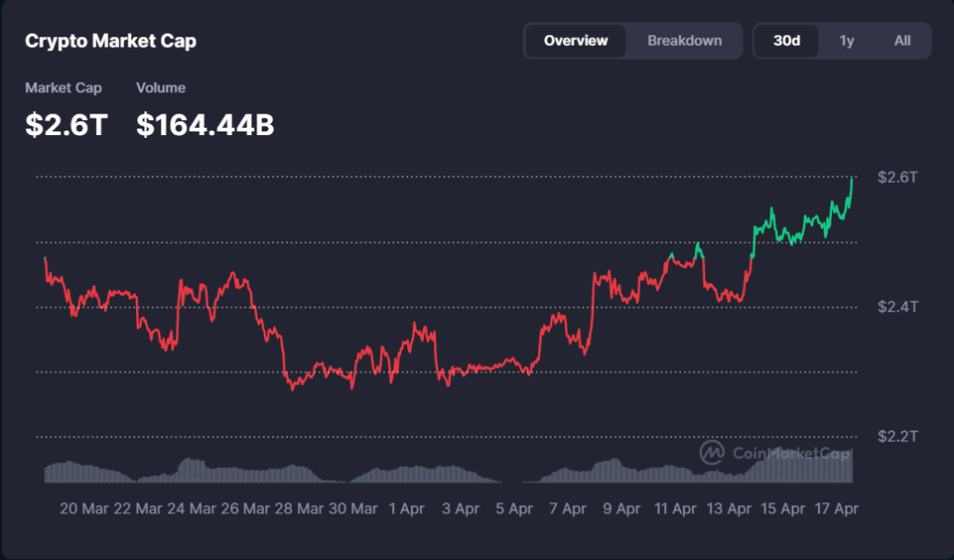Switch chart range to 1y

coord(847,41)
